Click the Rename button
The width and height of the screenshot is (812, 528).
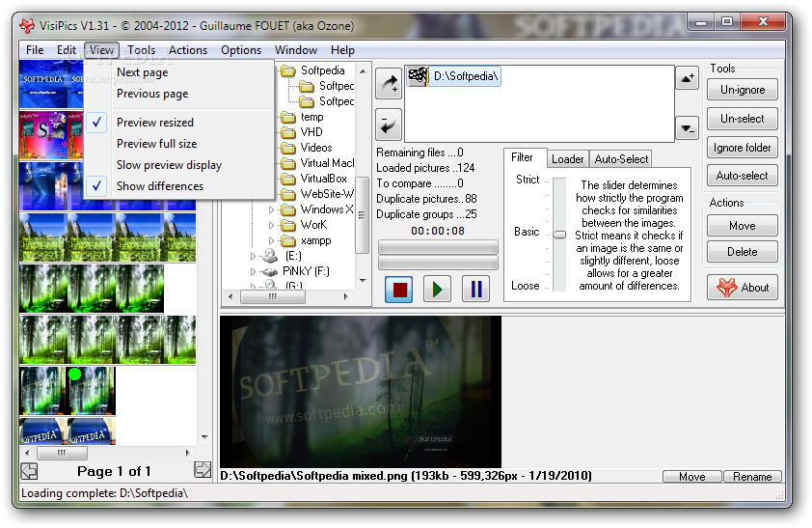tap(752, 477)
